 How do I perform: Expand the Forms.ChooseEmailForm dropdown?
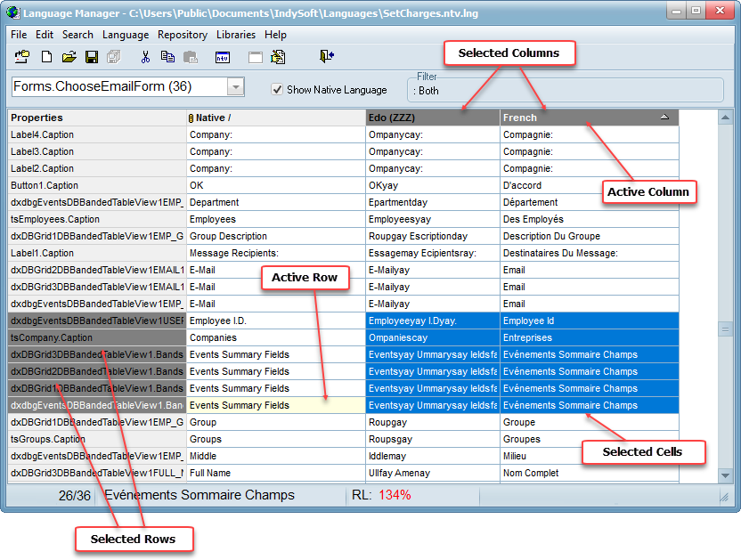236,87
